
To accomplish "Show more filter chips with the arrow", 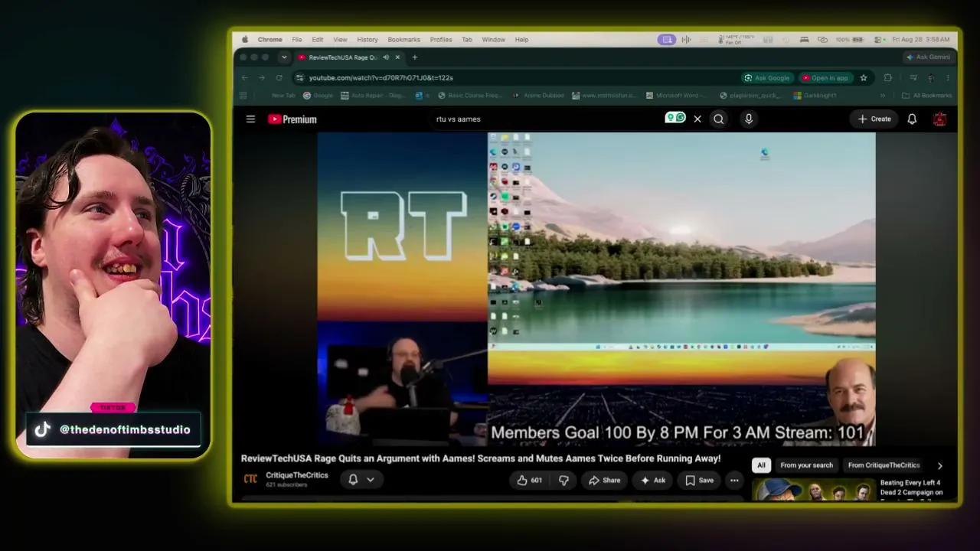I will 940,465.
